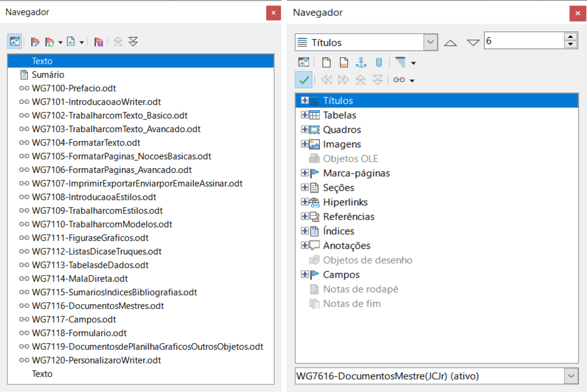Click the Header icon in right Navigator

pyautogui.click(x=327, y=62)
